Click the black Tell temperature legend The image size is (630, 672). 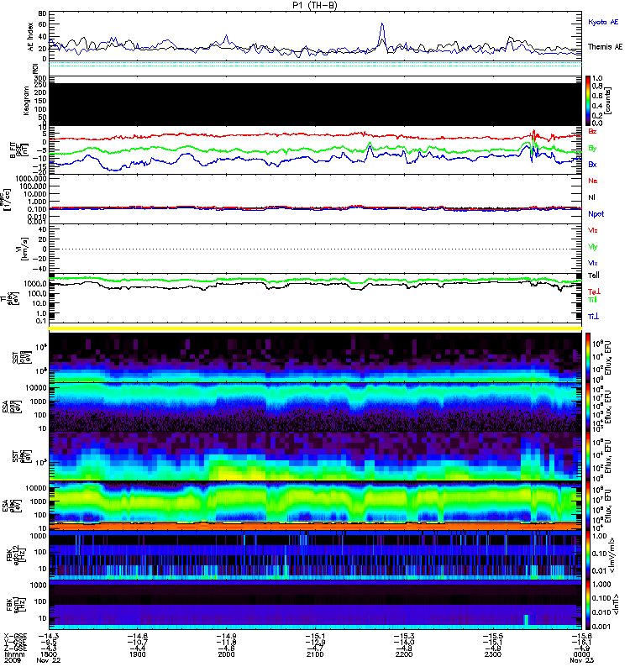593,276
